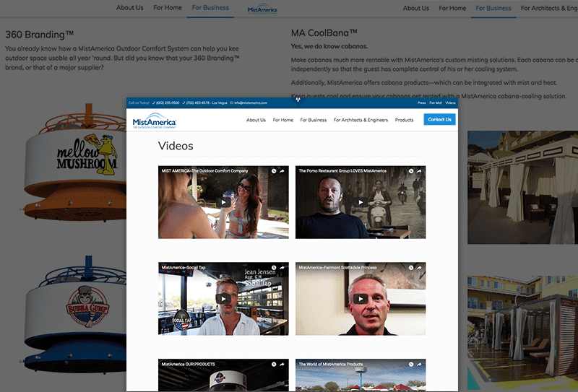The image size is (578, 392).
Task: Click the Press link in top blue bar
Action: tap(422, 103)
